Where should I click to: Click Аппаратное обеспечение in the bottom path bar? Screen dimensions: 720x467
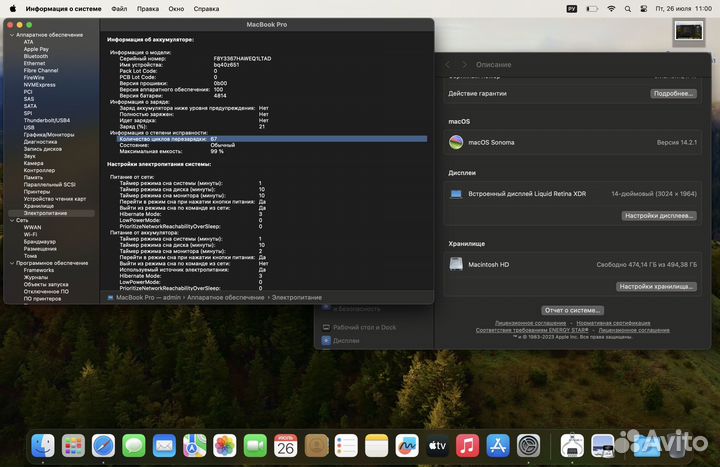coord(225,298)
